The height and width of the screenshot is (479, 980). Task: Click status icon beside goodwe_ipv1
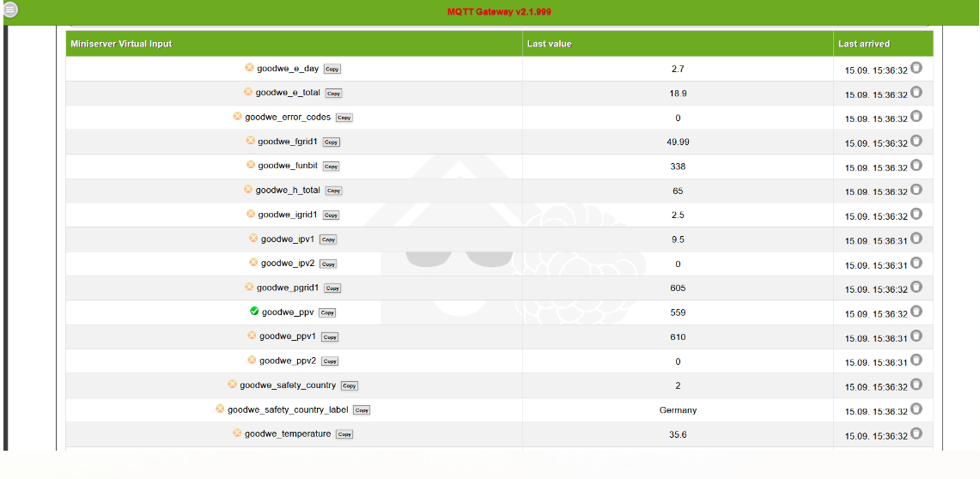(x=253, y=238)
